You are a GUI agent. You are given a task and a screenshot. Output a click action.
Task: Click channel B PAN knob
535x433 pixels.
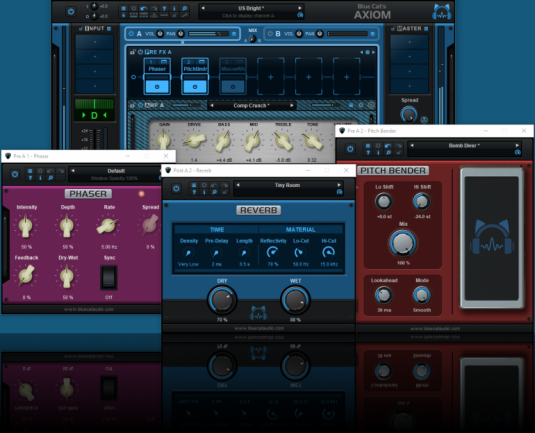320,33
